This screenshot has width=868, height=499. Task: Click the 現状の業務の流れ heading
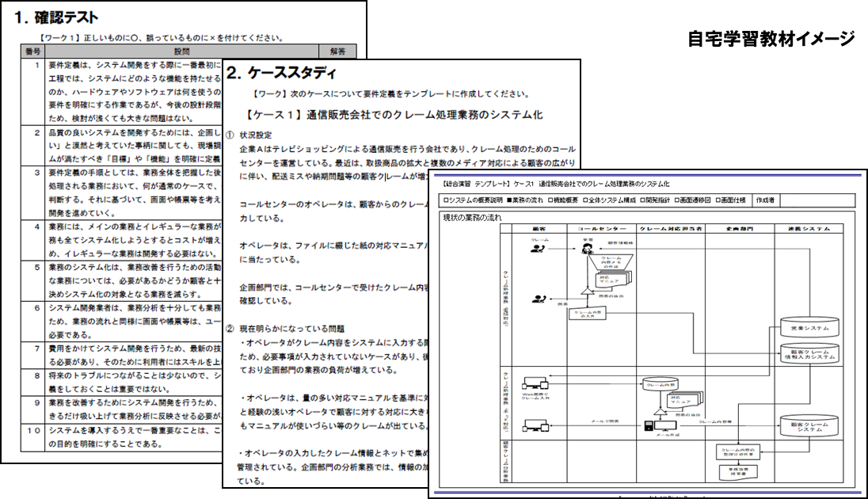coord(472,218)
